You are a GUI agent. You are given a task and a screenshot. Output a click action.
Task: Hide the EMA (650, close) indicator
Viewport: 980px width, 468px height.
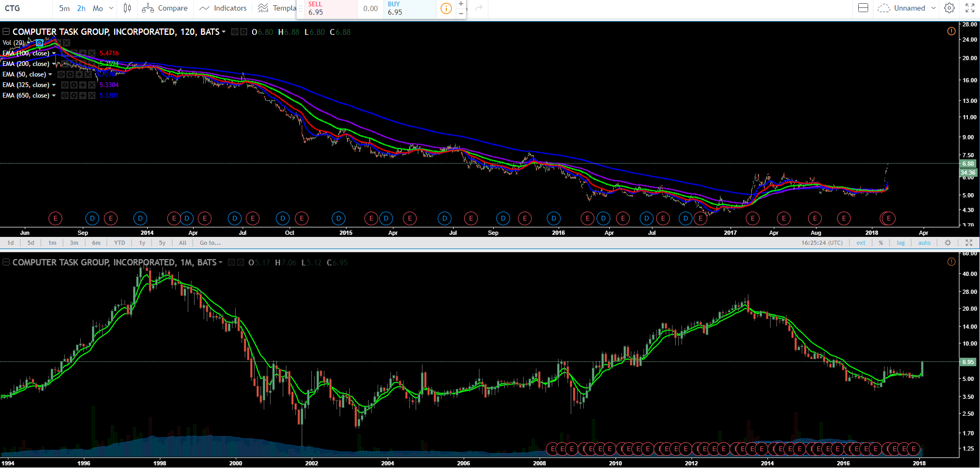point(65,95)
